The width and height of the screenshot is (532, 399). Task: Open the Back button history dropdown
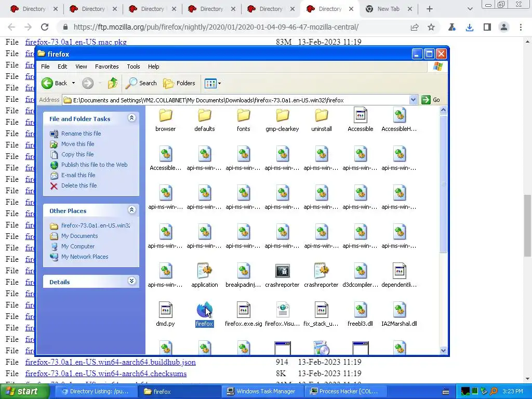click(73, 83)
